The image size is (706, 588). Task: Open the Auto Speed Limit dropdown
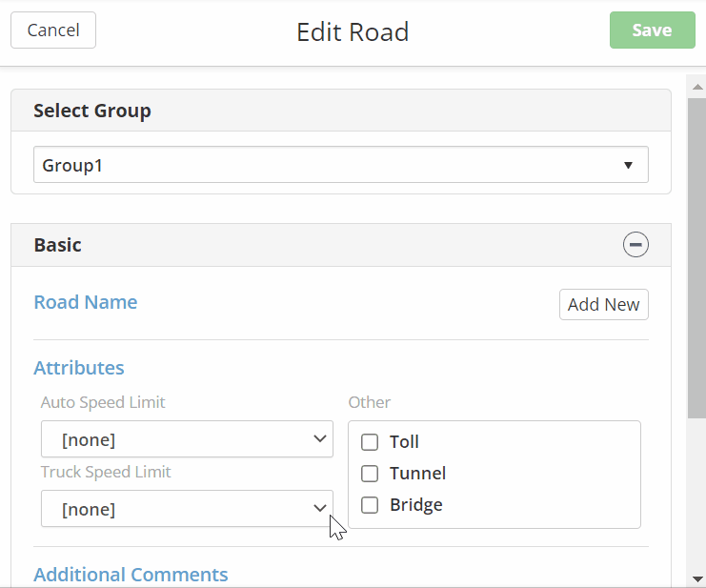click(187, 439)
